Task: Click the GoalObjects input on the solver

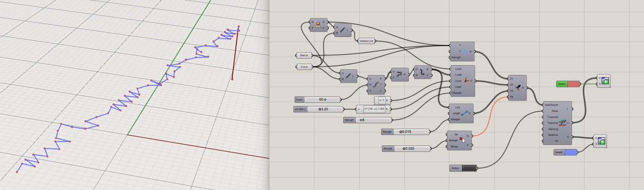Action: (551, 105)
